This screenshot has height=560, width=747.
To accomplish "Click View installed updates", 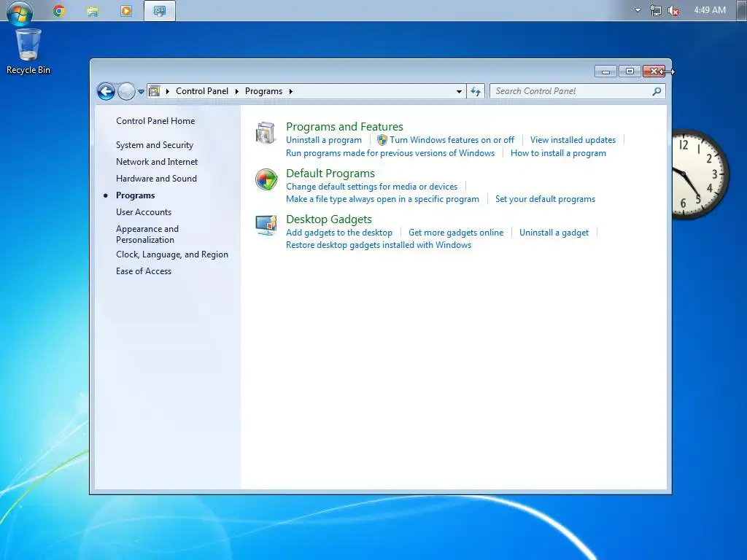I will click(573, 140).
